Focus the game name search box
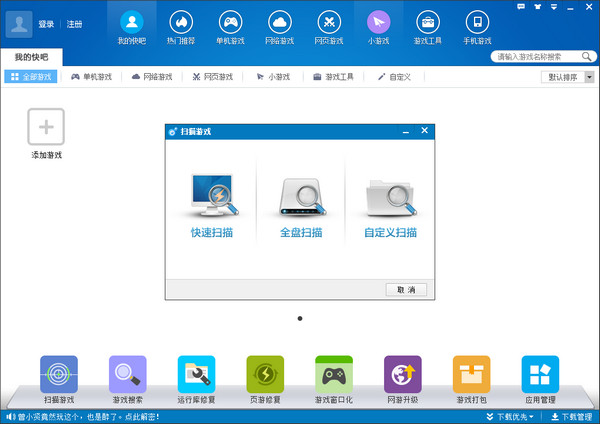The height and width of the screenshot is (424, 600). coord(540,57)
